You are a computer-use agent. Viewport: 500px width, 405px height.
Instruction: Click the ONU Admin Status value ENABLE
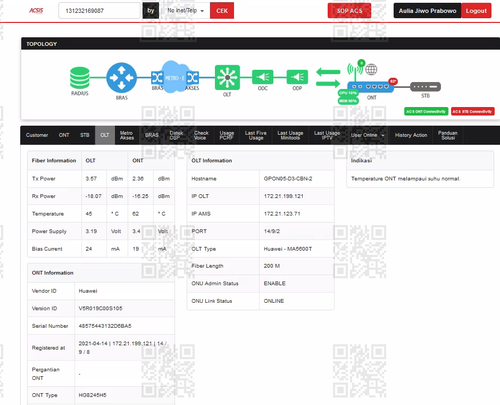[275, 283]
